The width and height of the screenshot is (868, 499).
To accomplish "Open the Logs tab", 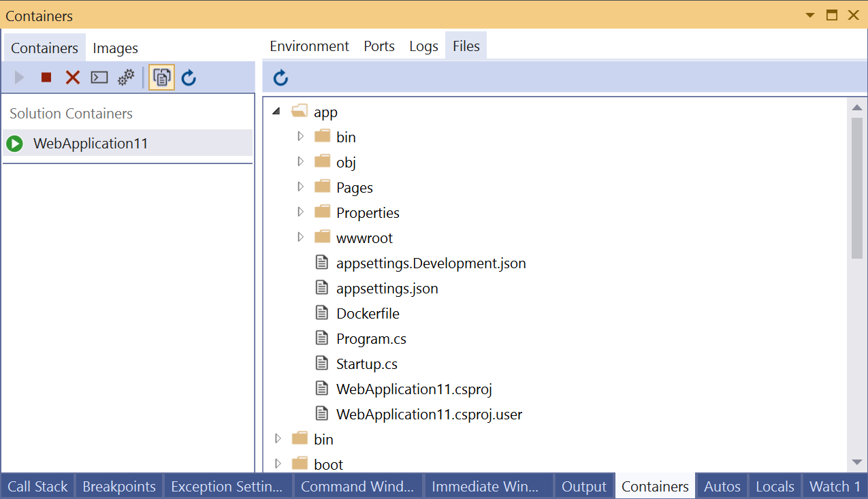I will pos(423,46).
